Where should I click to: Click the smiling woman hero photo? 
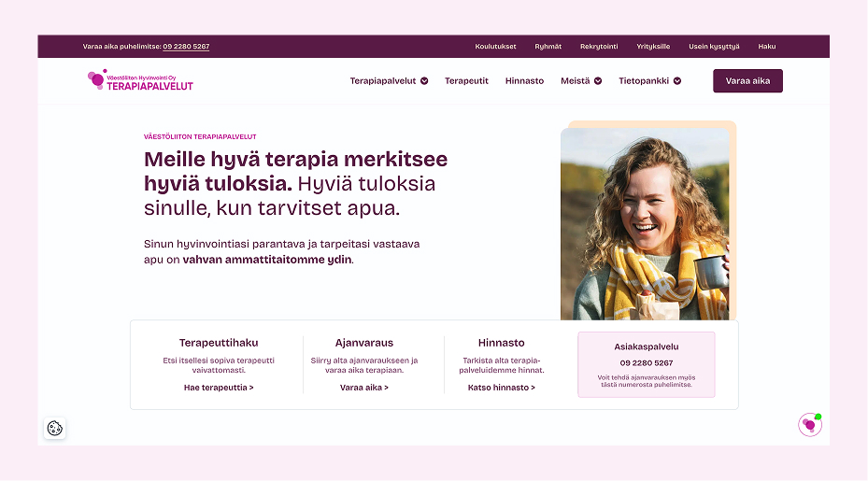tap(645, 224)
